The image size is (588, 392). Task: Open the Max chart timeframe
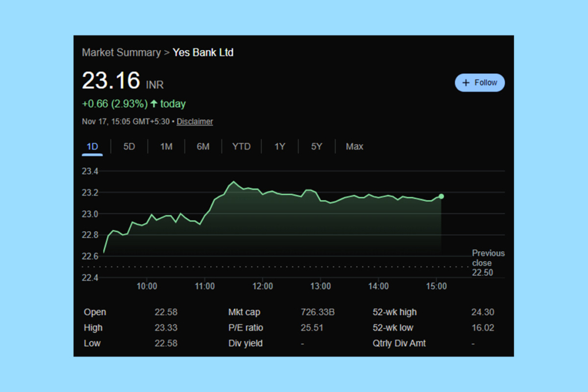(x=354, y=146)
